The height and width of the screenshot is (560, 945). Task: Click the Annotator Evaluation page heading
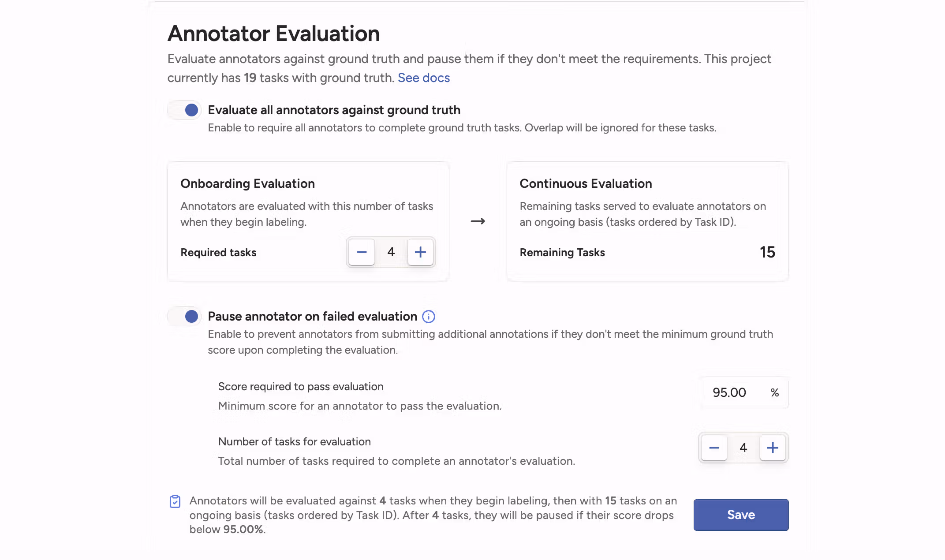coord(273,34)
